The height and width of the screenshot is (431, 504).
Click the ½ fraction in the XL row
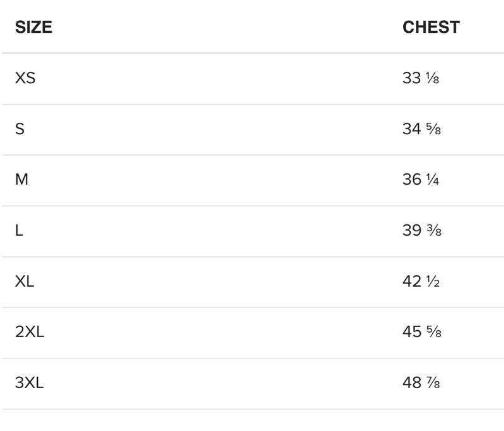(433, 282)
